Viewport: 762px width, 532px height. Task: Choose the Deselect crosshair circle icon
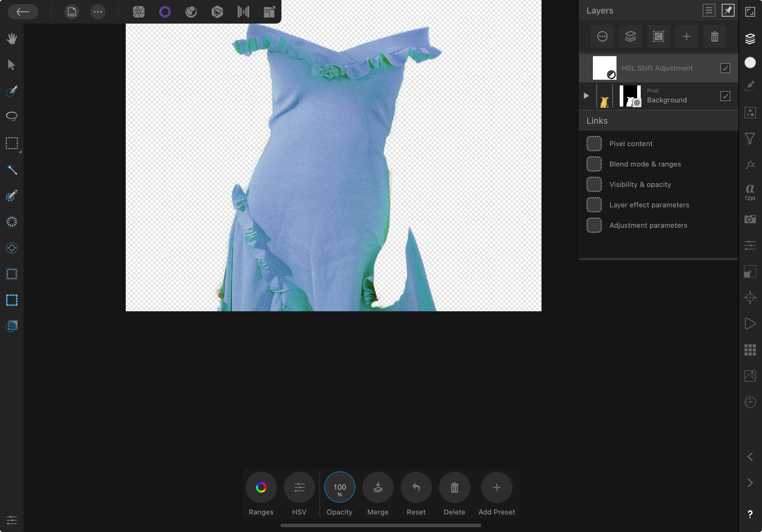11,248
